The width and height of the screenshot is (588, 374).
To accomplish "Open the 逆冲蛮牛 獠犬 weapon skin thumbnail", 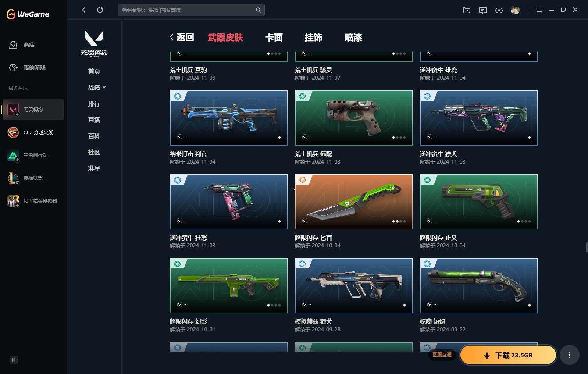I will [478, 118].
